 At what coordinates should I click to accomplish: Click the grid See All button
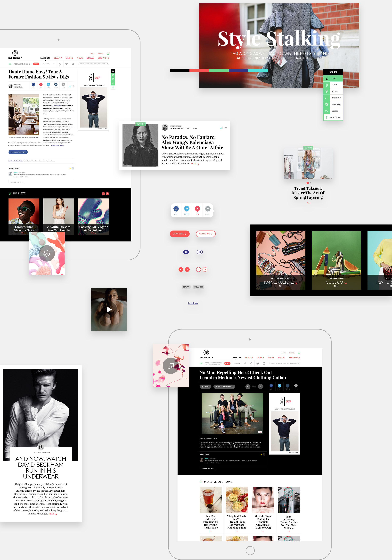205,387
